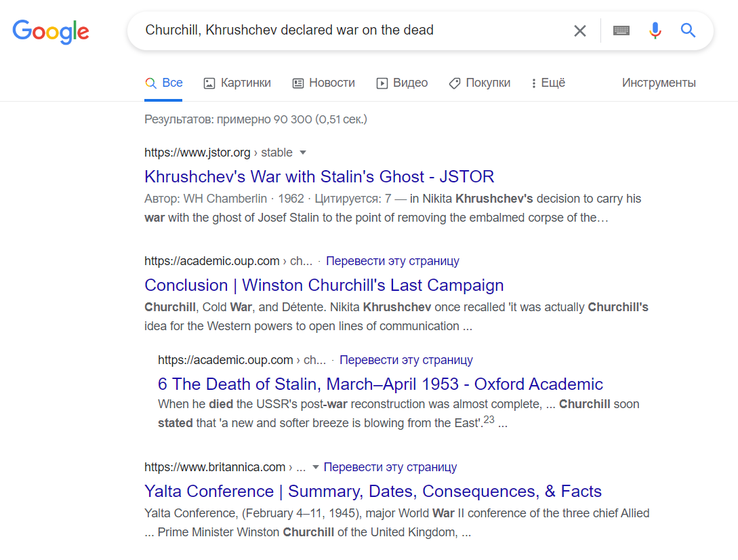Click the Новости newspaper icon
This screenshot has height=560, width=738.
click(x=298, y=83)
